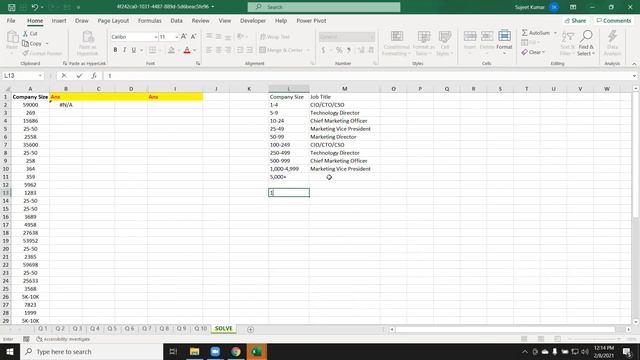Confirm the cell entry with the checkmark icon
Screen dimensions: 640x360
pyautogui.click(x=79, y=76)
